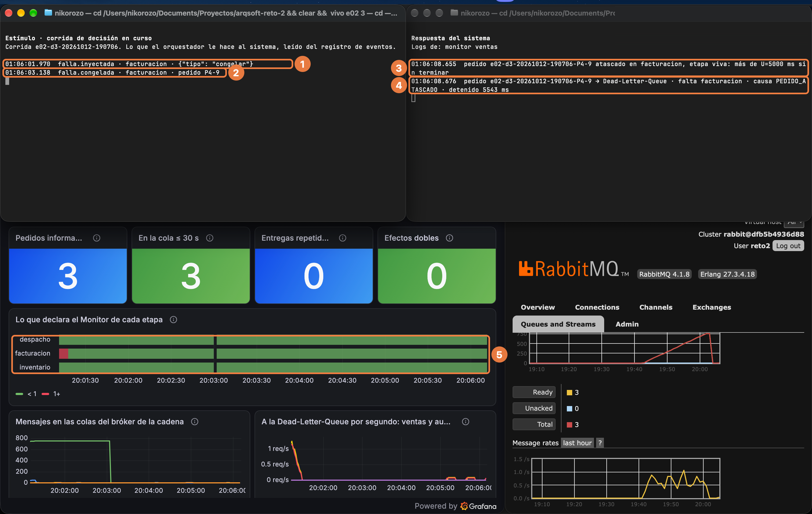Click info icon beside Efectos dobles
Screen dimensions: 812x514
click(450, 238)
